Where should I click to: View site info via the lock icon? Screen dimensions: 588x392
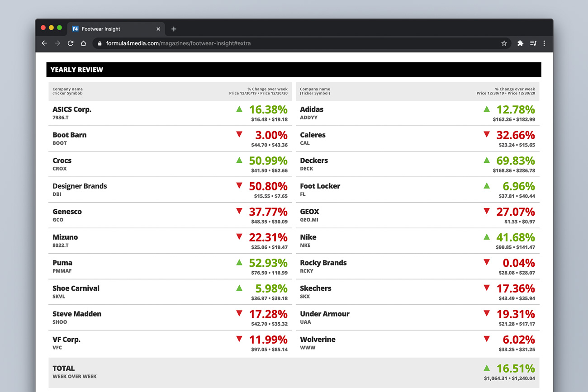(100, 43)
